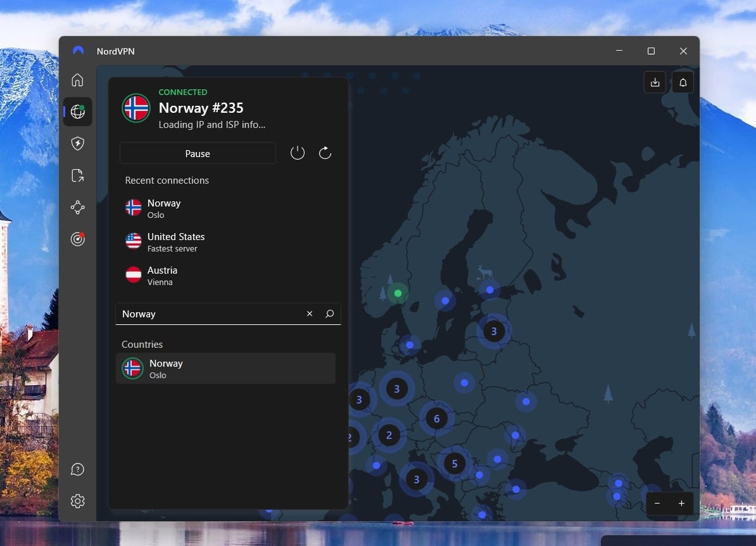
Task: Zoom in on the map
Action: (681, 504)
